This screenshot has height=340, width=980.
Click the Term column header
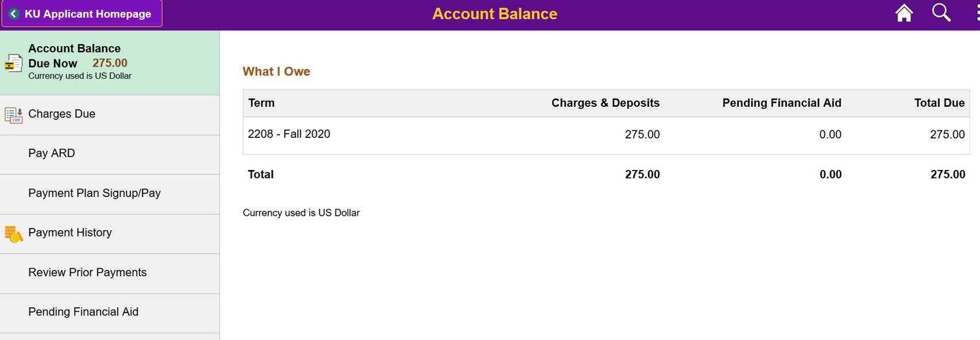pyautogui.click(x=261, y=103)
